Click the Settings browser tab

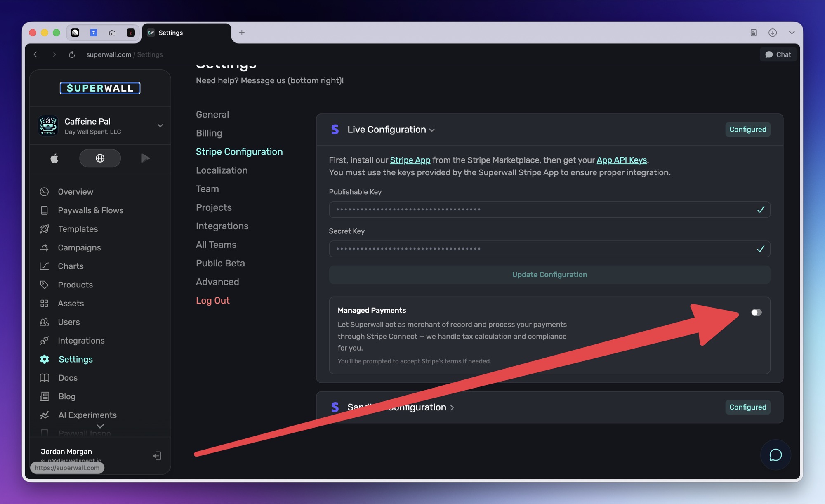(186, 33)
